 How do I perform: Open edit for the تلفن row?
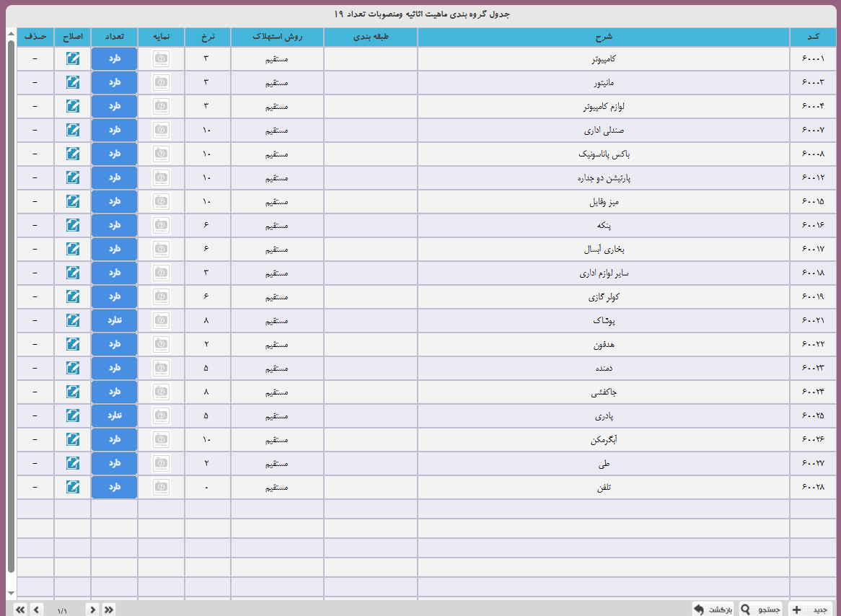pyautogui.click(x=73, y=487)
